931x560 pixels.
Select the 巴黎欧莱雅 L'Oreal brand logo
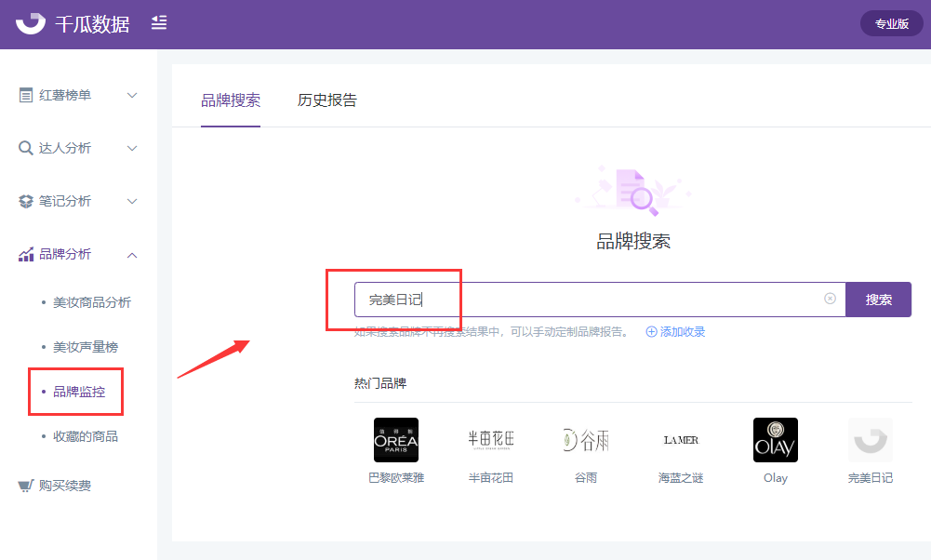click(x=396, y=440)
